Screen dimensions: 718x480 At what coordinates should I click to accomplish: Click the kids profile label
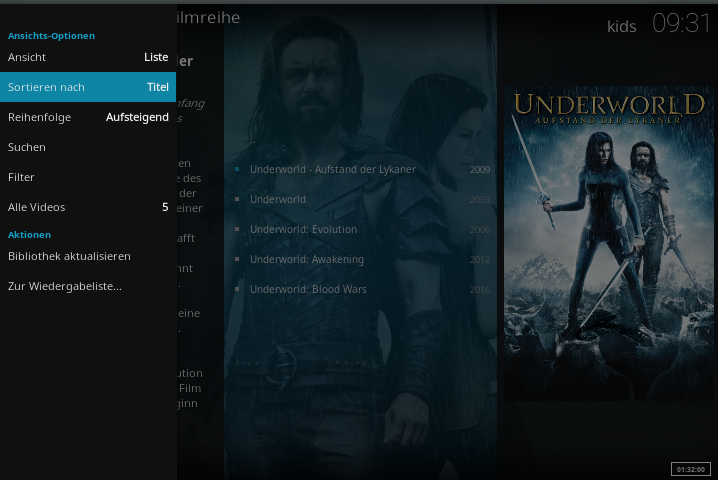click(621, 27)
